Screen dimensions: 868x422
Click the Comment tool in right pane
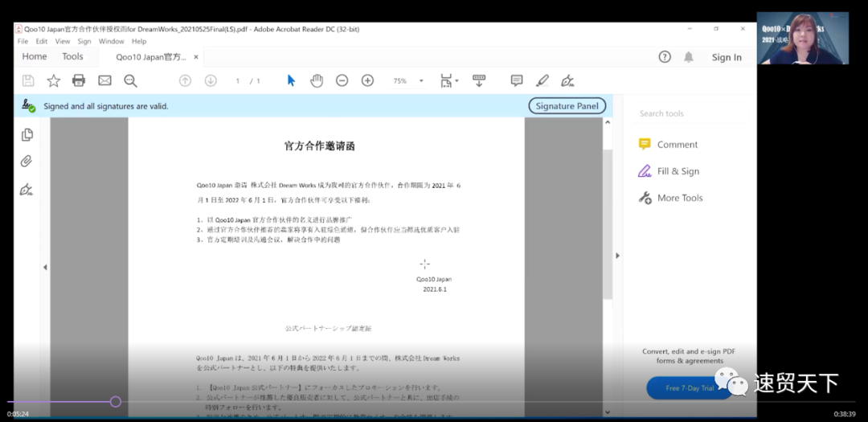[668, 145]
